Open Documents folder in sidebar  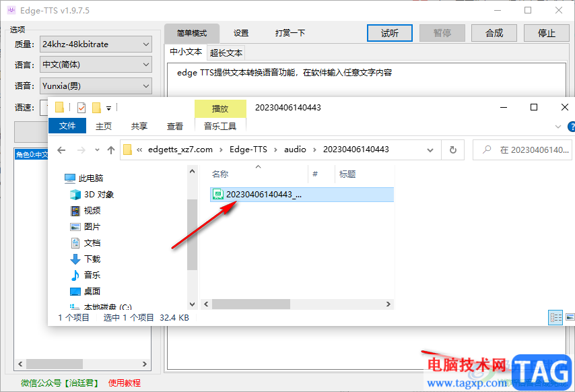86,242
